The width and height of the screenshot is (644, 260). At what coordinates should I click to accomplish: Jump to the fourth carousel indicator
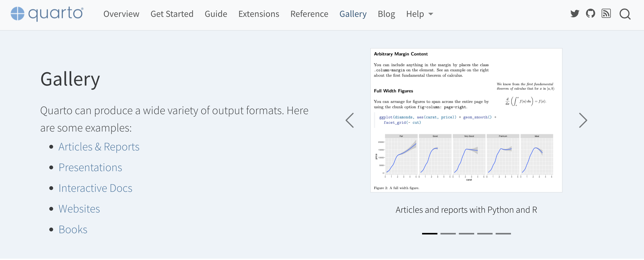pyautogui.click(x=485, y=233)
